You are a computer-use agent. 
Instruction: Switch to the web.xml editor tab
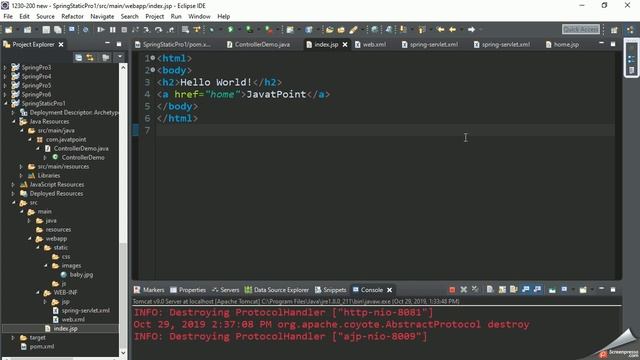click(x=370, y=44)
